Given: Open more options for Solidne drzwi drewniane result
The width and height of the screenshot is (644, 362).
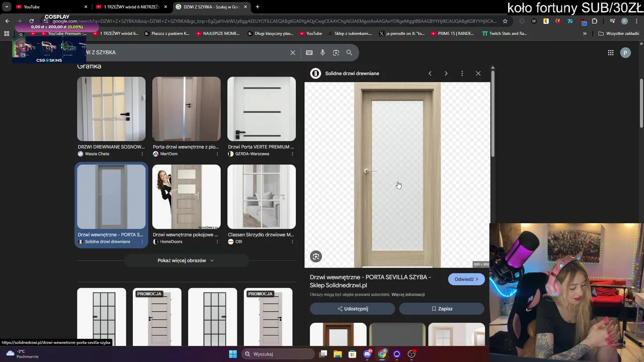Looking at the screenshot, I should click(x=142, y=242).
